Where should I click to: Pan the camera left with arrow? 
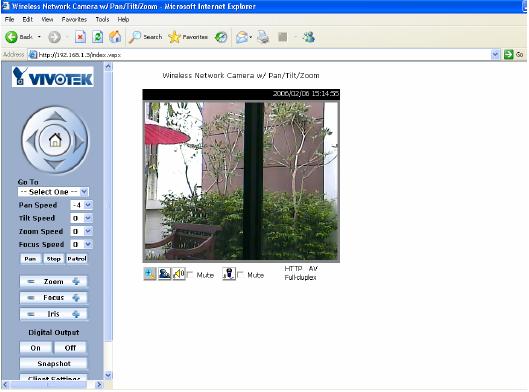(31, 140)
